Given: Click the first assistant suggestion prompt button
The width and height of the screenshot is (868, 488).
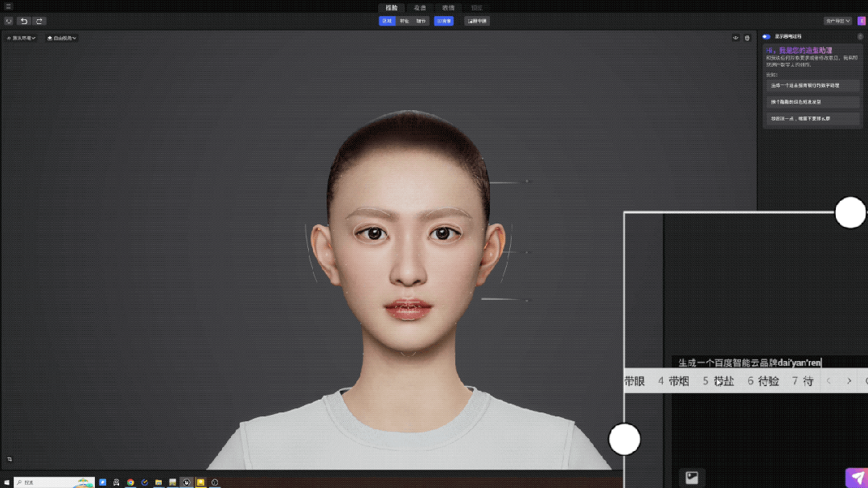Looking at the screenshot, I should click(x=812, y=85).
